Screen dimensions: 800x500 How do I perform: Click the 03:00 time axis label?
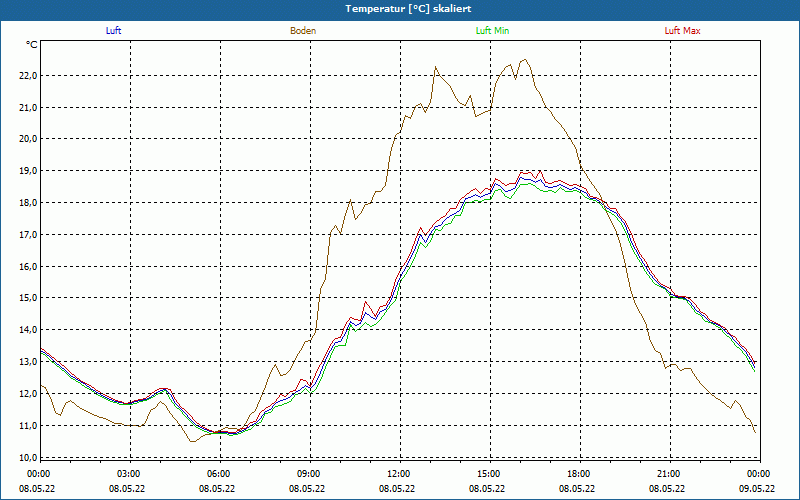coord(130,474)
